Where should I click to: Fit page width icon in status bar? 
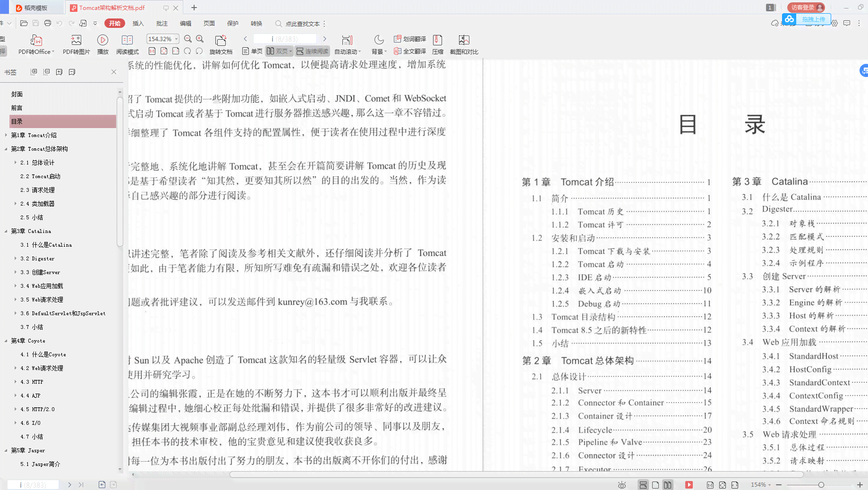point(735,485)
